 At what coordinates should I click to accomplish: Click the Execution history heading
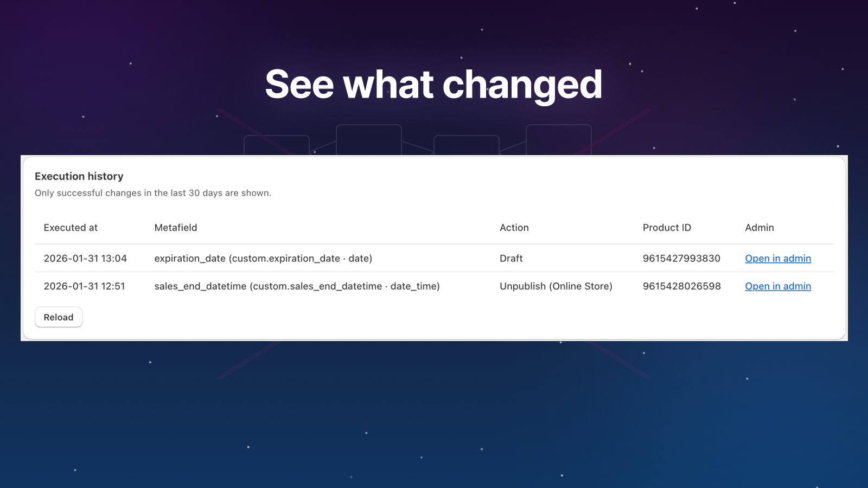click(79, 176)
